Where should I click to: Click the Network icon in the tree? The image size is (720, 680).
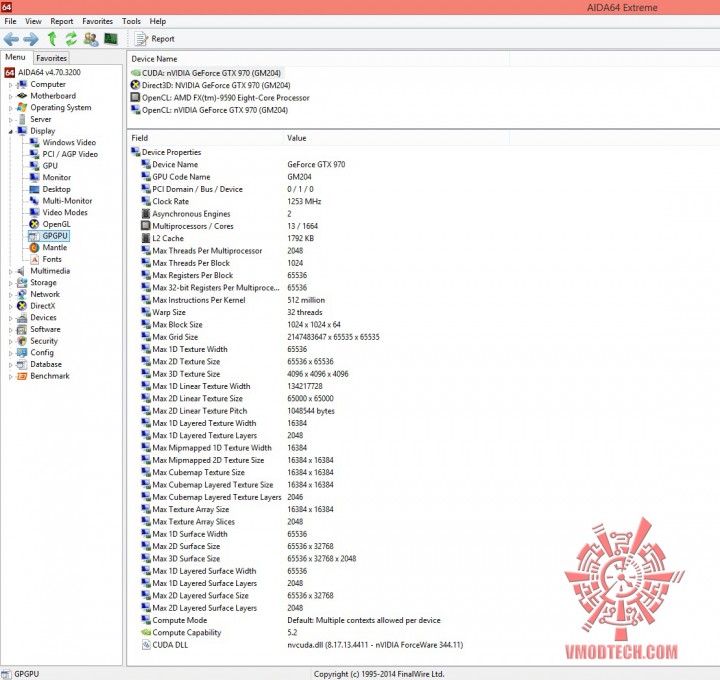pos(22,294)
